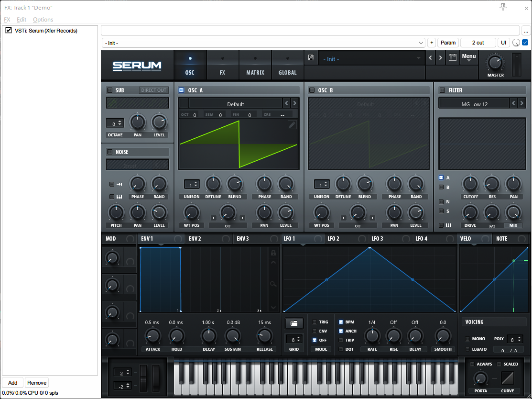Click the envelope lock icon

tap(273, 253)
